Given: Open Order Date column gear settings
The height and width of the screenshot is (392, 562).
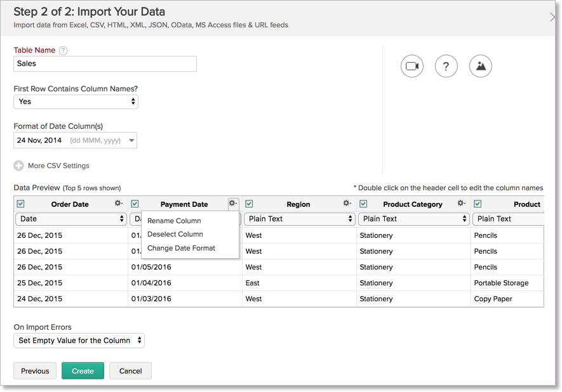Looking at the screenshot, I should [119, 204].
